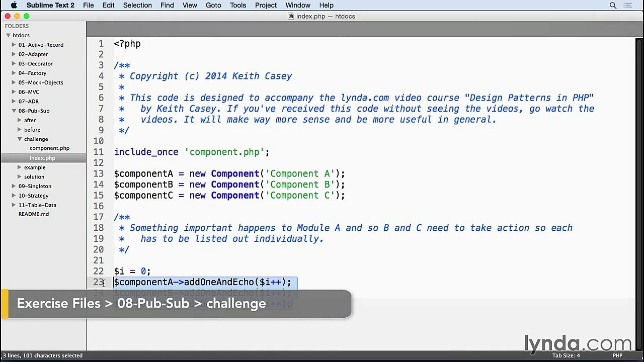Open the Project menu
This screenshot has width=644, height=362.
(x=266, y=6)
